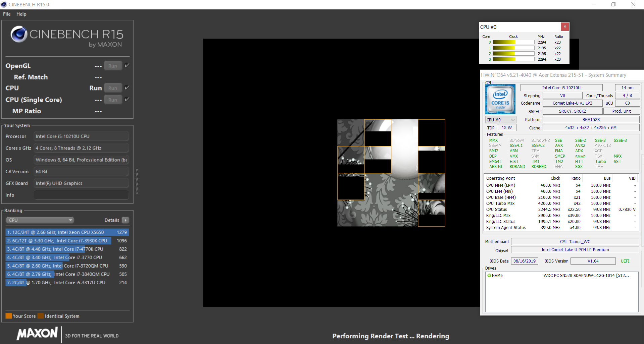The width and height of the screenshot is (644, 344).
Task: Click the Intel Comet Lake-U PCH-LP Premium chipset field
Action: pos(575,250)
